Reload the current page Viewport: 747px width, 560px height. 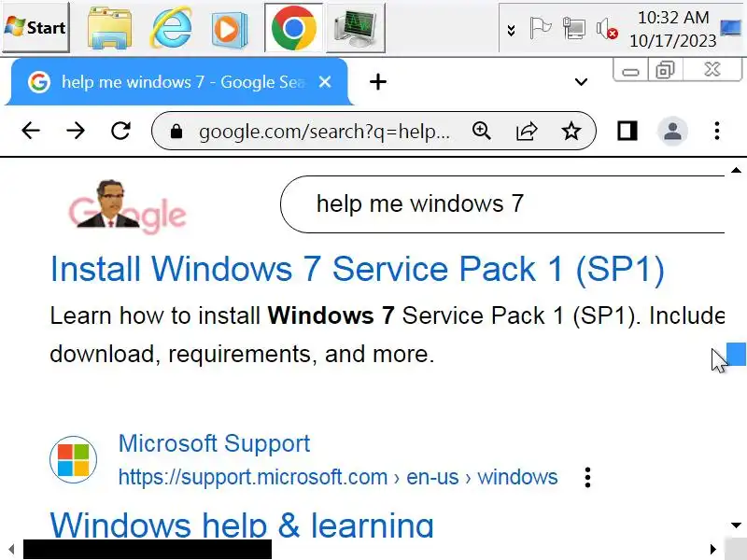click(120, 131)
